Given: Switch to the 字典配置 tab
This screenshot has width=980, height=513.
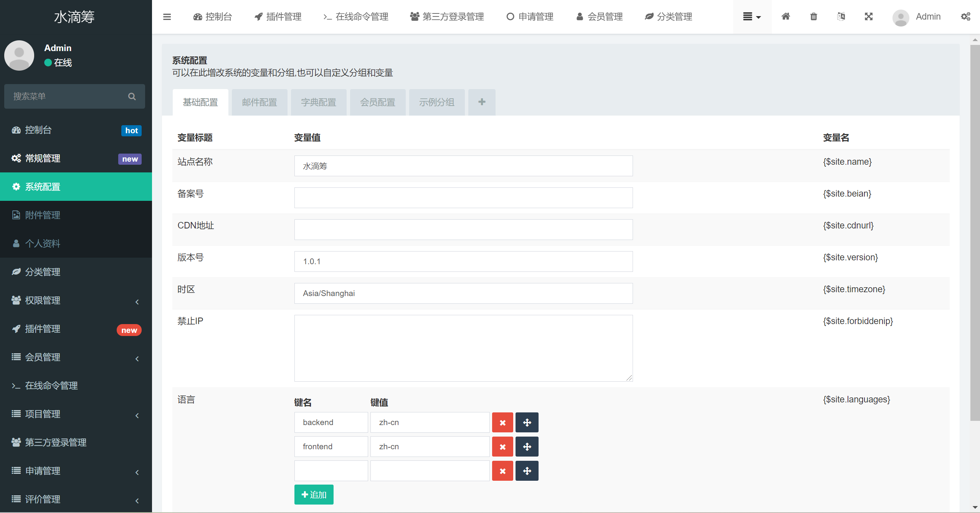Looking at the screenshot, I should pyautogui.click(x=319, y=103).
